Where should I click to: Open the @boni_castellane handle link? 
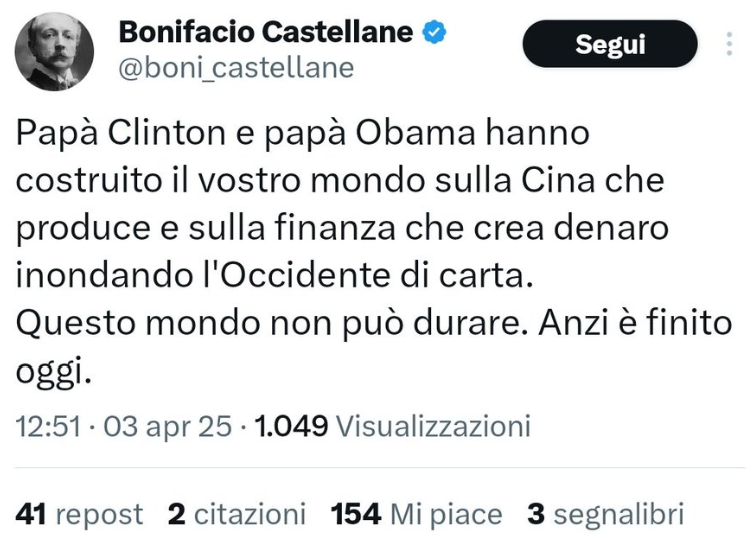[236, 67]
